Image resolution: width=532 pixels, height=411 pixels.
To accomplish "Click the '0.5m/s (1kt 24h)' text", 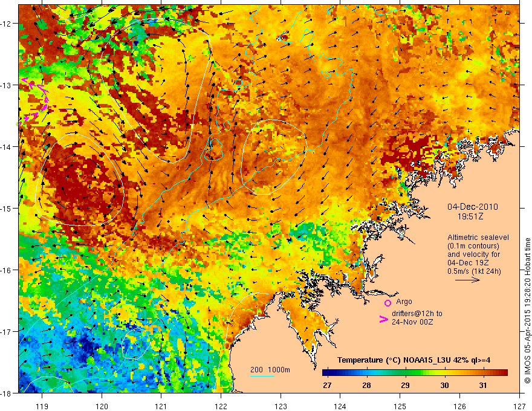I will [474, 271].
